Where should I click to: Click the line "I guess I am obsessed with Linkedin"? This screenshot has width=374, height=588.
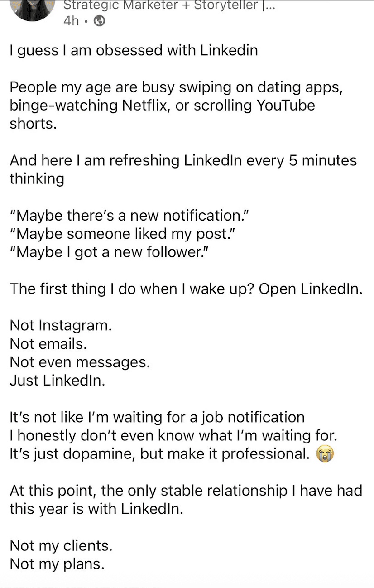coord(133,50)
